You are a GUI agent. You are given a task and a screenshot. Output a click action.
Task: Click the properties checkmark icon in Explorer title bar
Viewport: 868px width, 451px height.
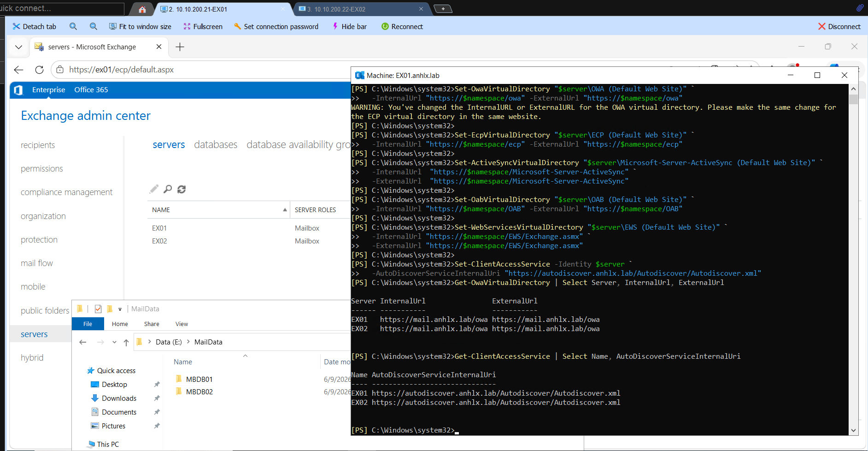click(98, 309)
